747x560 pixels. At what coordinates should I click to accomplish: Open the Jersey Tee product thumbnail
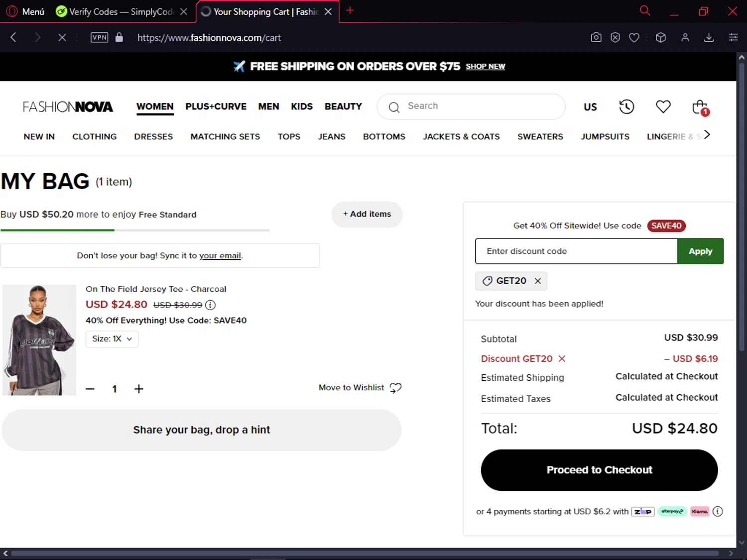[x=39, y=340]
